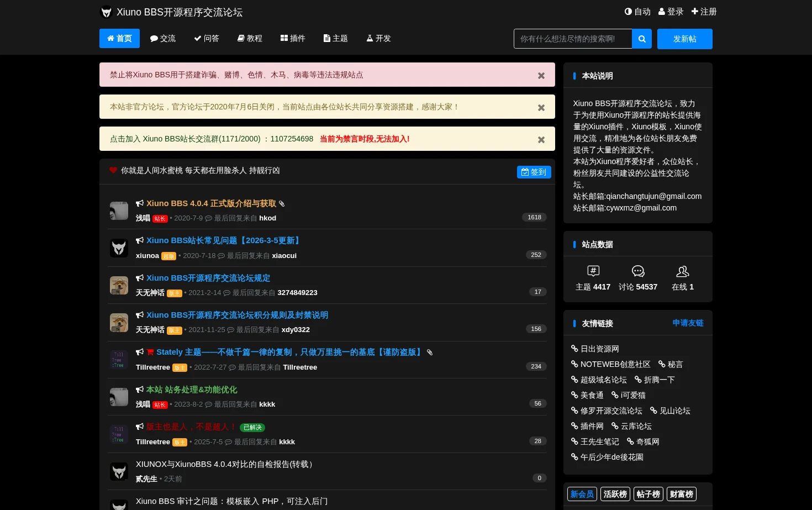The height and width of the screenshot is (510, 812).
Task: Switch to the 新会员 tab
Action: click(582, 494)
